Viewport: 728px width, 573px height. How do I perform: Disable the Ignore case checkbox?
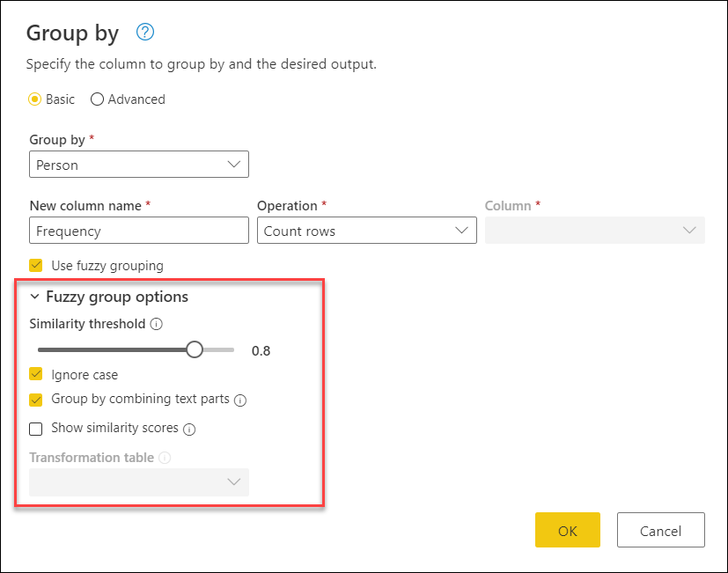tap(36, 374)
